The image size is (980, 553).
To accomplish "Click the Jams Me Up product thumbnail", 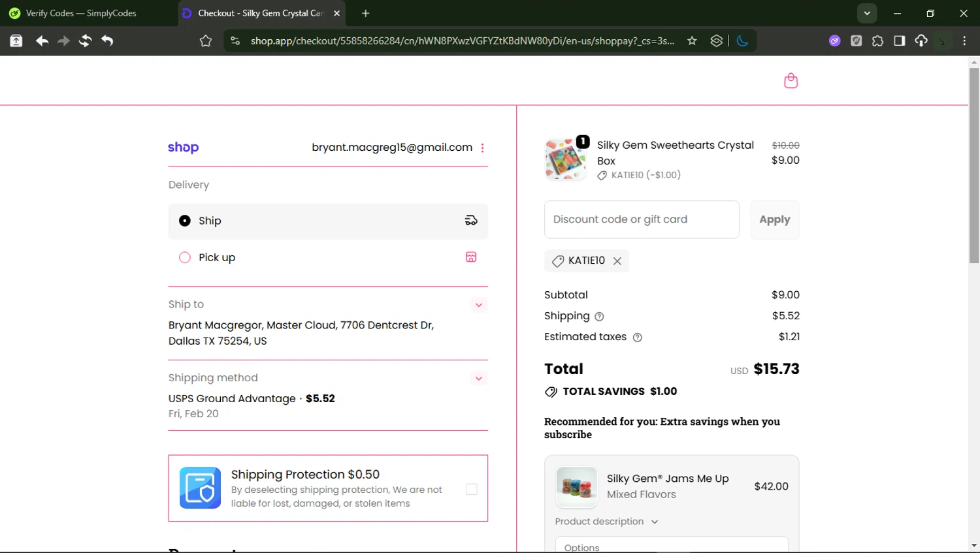I will (x=576, y=487).
